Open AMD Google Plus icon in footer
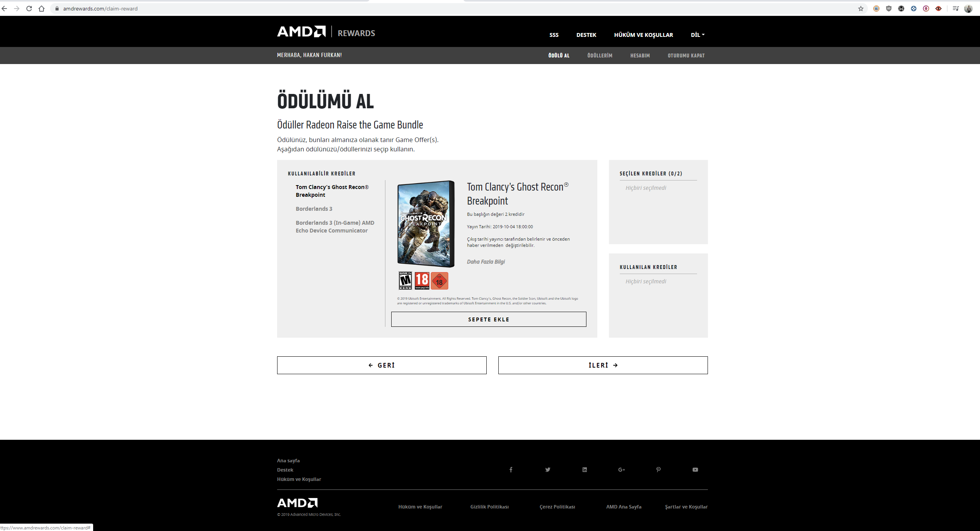 point(621,470)
